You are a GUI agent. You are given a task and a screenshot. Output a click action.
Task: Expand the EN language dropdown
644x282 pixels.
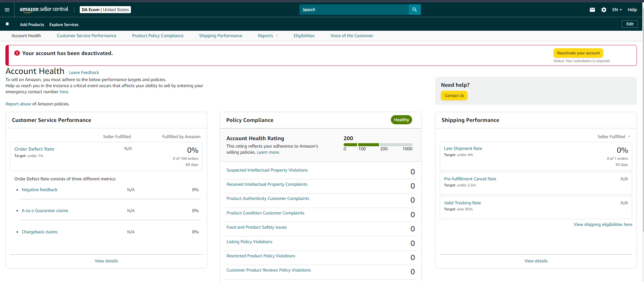(x=617, y=10)
